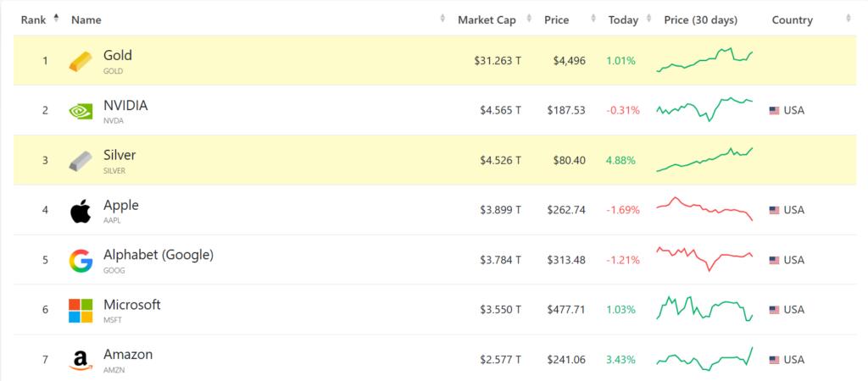Click Silver's 4.88% today change

(620, 160)
